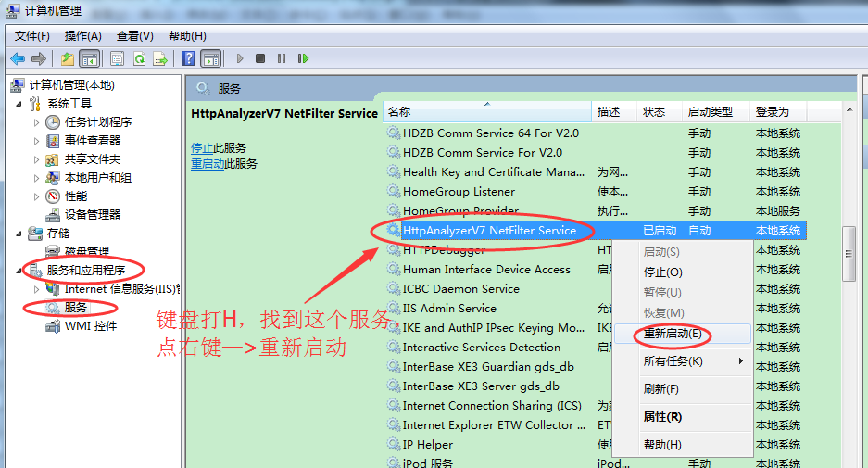Expand the 任务计划程序 tree node

click(37, 121)
